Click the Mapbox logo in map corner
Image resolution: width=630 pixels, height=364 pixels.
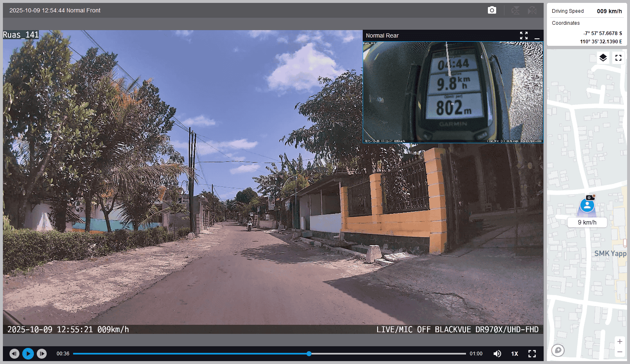(x=558, y=350)
